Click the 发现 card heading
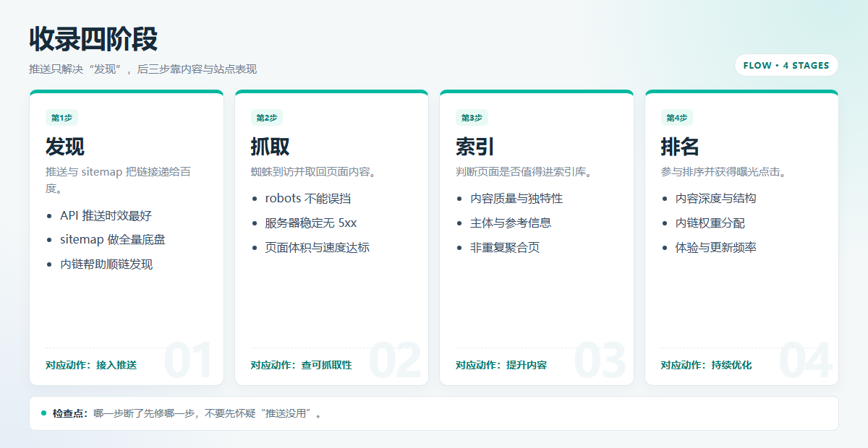 tap(65, 147)
